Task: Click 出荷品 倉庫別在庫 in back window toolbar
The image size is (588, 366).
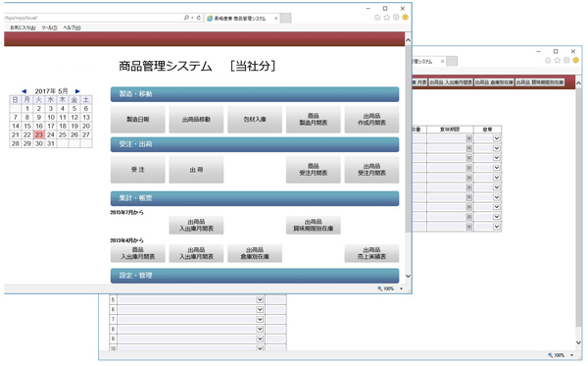Action: [494, 82]
